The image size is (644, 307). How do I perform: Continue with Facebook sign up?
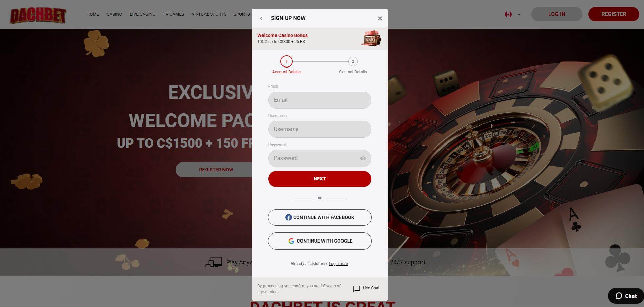(319, 217)
